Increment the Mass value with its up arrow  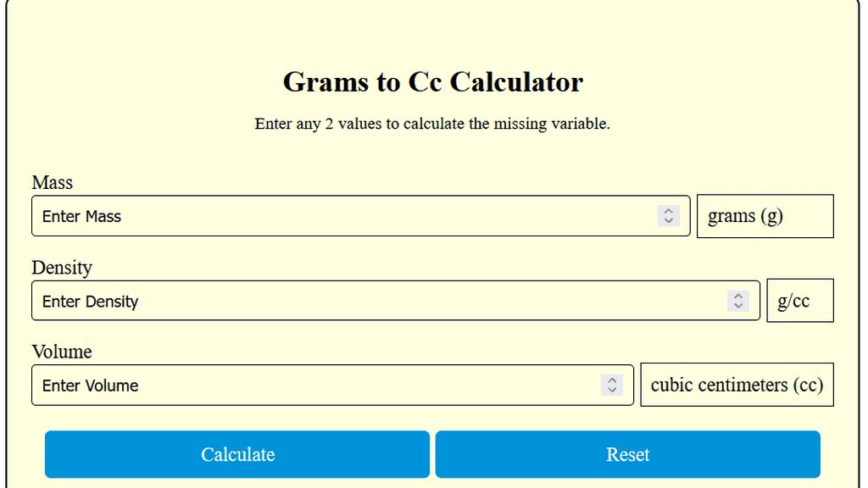coord(667,211)
